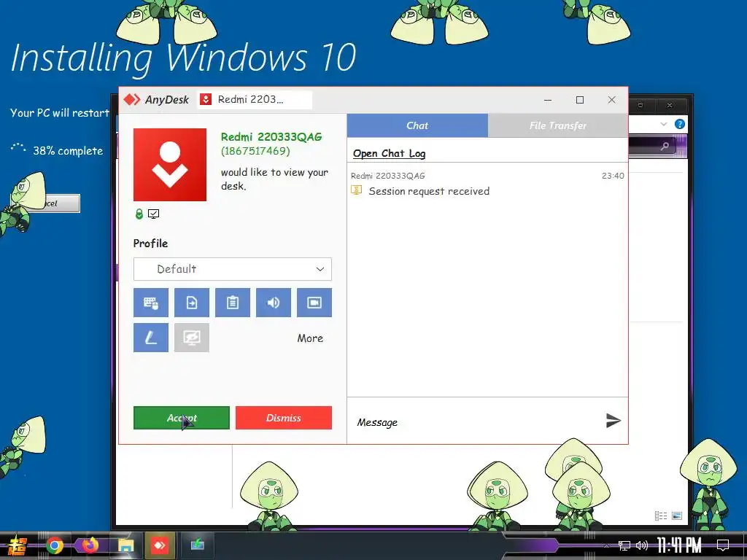Click the 11:41 PM taskbar clock
747x560 pixels.
(679, 545)
